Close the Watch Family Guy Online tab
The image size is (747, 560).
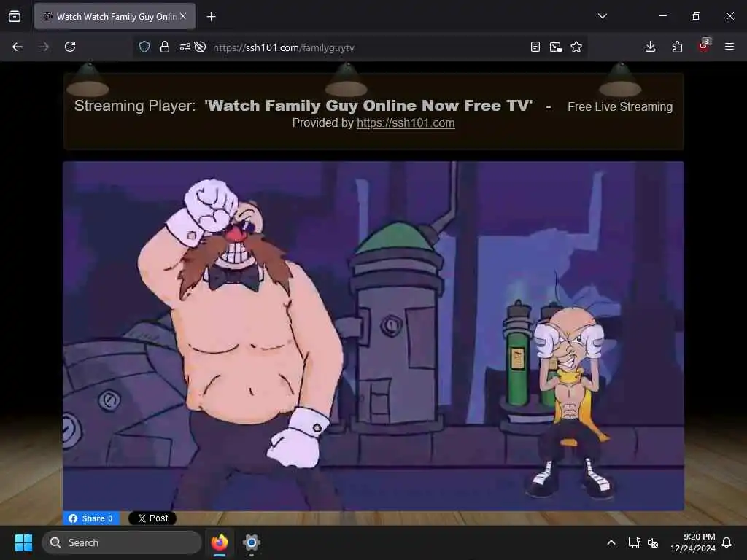click(x=183, y=16)
